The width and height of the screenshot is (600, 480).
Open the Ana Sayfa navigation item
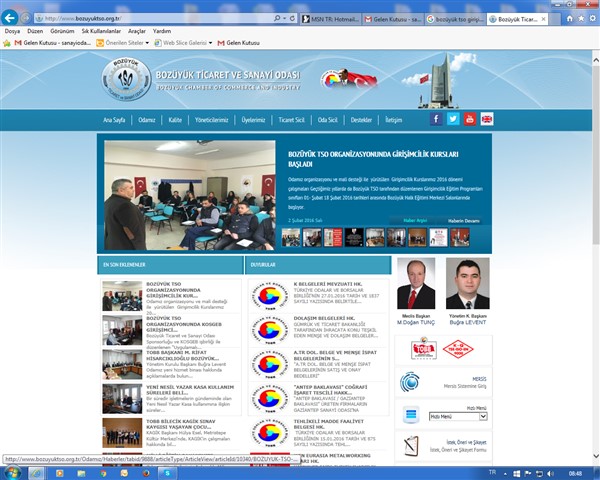coord(114,120)
